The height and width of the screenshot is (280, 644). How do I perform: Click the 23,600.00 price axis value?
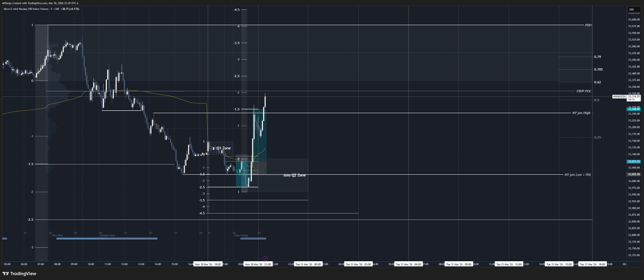634,19
